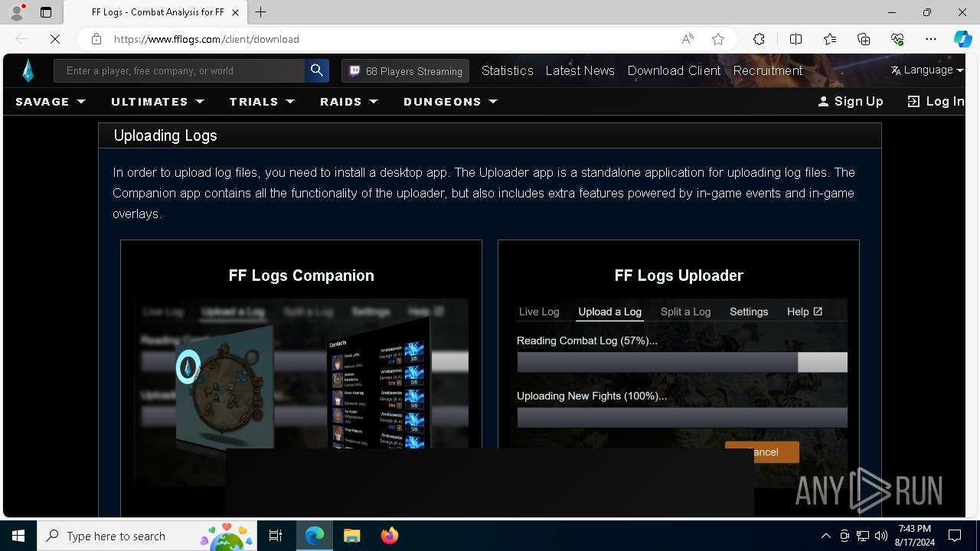Screen dimensions: 980x551
Task: Go to Download Client page
Action: 674,70
